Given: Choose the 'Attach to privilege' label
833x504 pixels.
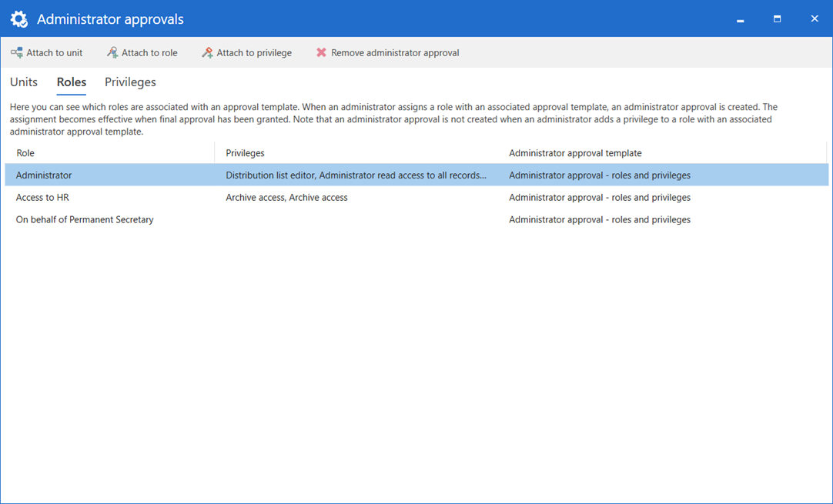Looking at the screenshot, I should coord(254,52).
